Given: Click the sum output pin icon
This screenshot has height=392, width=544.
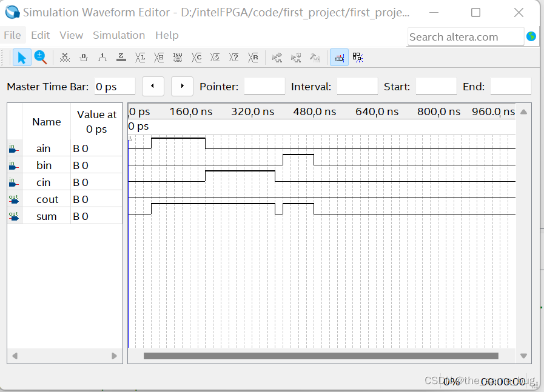Looking at the screenshot, I should pyautogui.click(x=13, y=216).
